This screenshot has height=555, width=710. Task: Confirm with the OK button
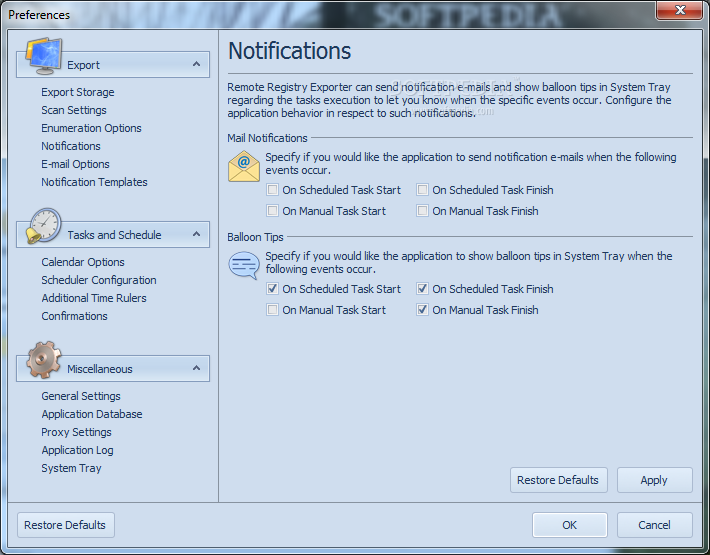point(569,525)
